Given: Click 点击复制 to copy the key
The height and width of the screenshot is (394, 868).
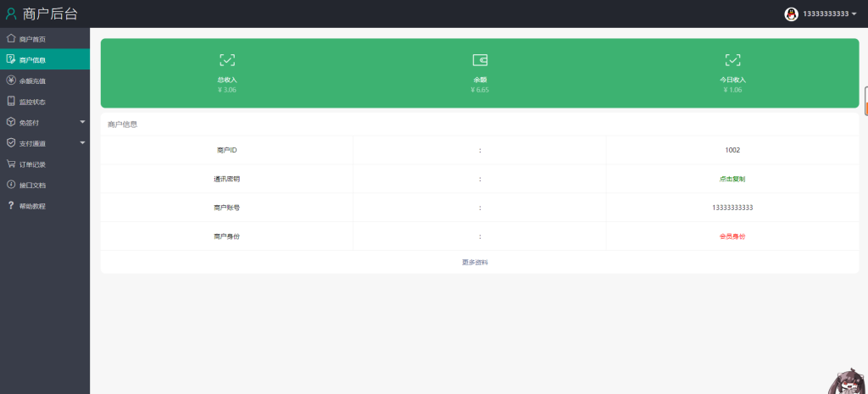Looking at the screenshot, I should tap(732, 179).
